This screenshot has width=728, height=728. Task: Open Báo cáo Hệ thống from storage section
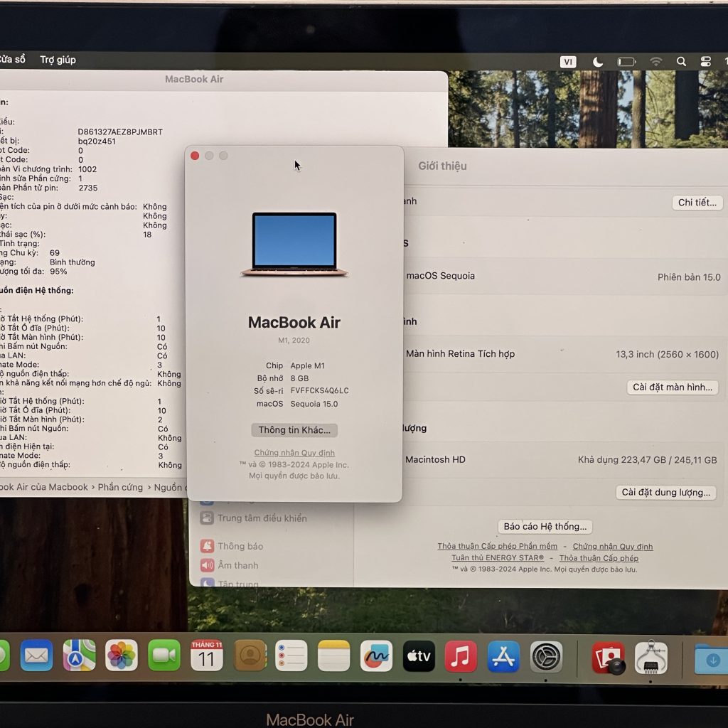(544, 526)
